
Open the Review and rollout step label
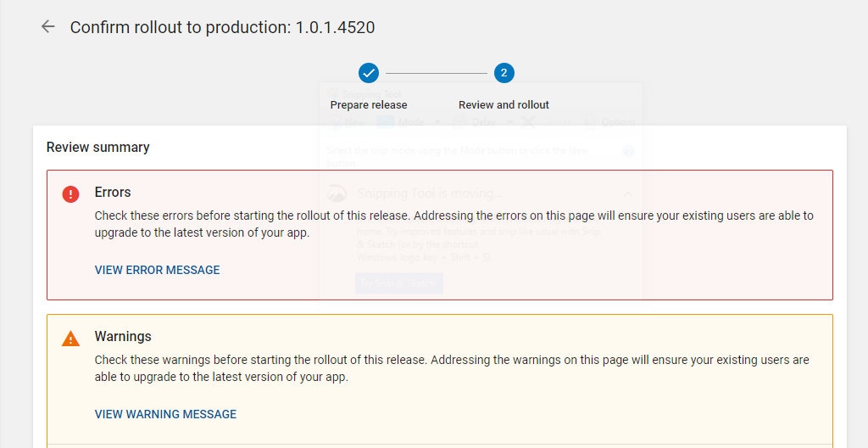(x=504, y=105)
